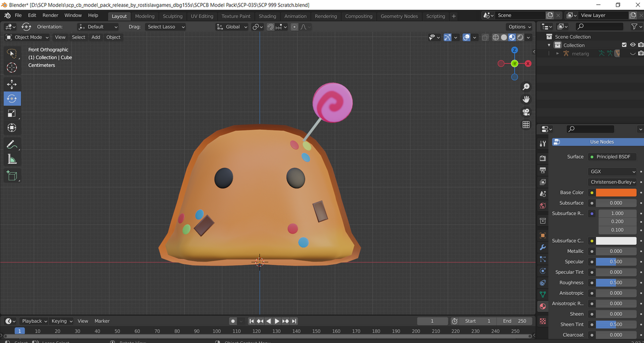644x343 pixels.
Task: Open the Texture properties checker tab
Action: pos(543,321)
